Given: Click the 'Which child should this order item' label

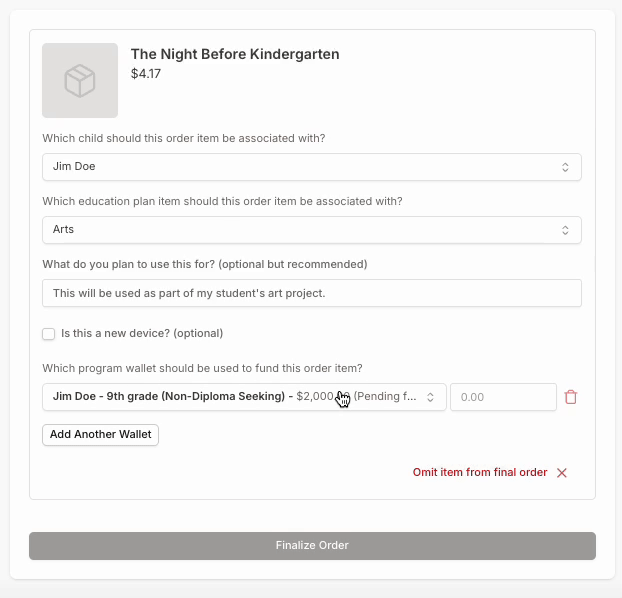Looking at the screenshot, I should pyautogui.click(x=183, y=138).
